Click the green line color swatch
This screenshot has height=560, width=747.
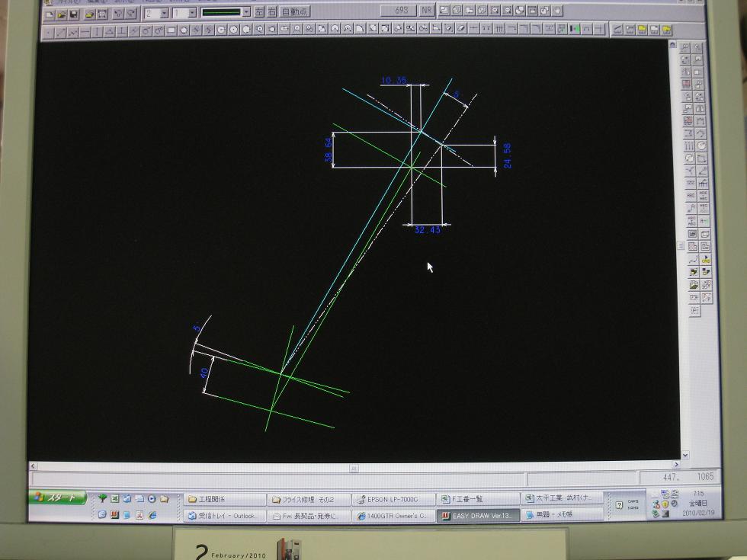pyautogui.click(x=221, y=12)
